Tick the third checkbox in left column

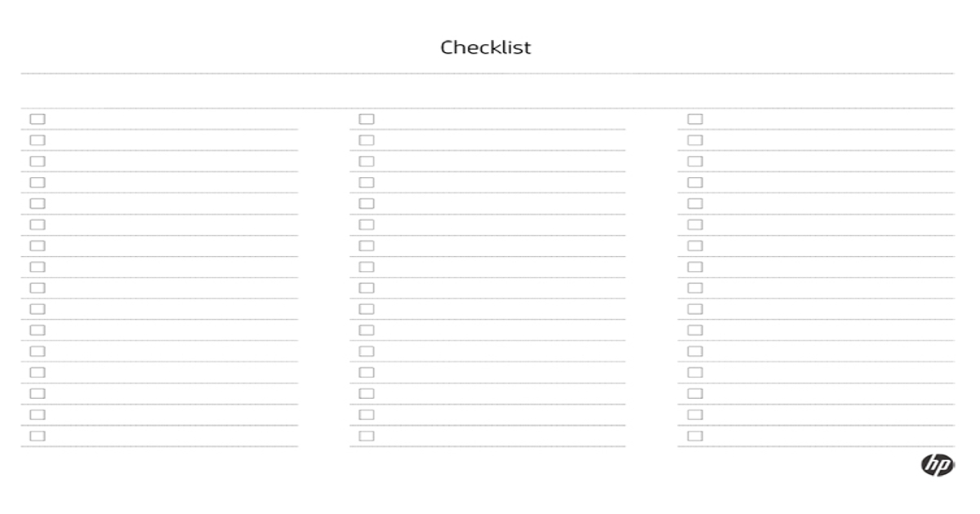point(38,162)
